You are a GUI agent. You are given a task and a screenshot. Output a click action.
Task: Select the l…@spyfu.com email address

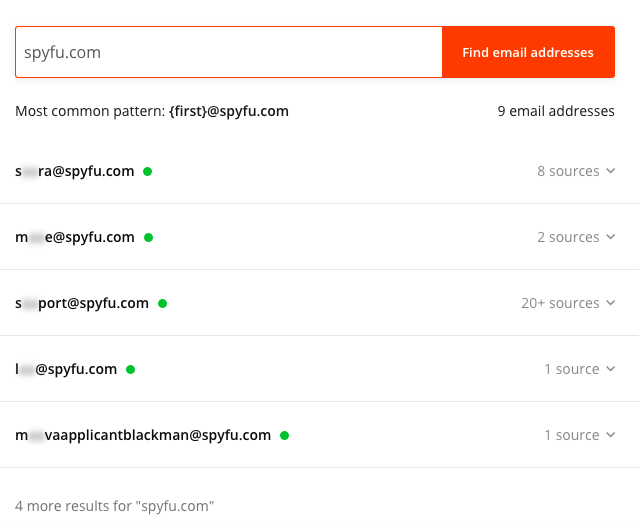66,369
